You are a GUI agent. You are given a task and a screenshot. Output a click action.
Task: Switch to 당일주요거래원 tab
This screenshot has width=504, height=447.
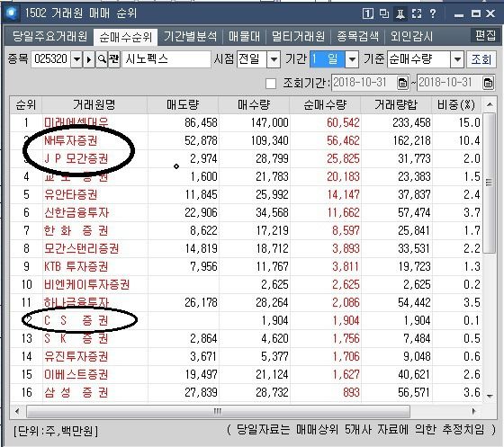49,36
